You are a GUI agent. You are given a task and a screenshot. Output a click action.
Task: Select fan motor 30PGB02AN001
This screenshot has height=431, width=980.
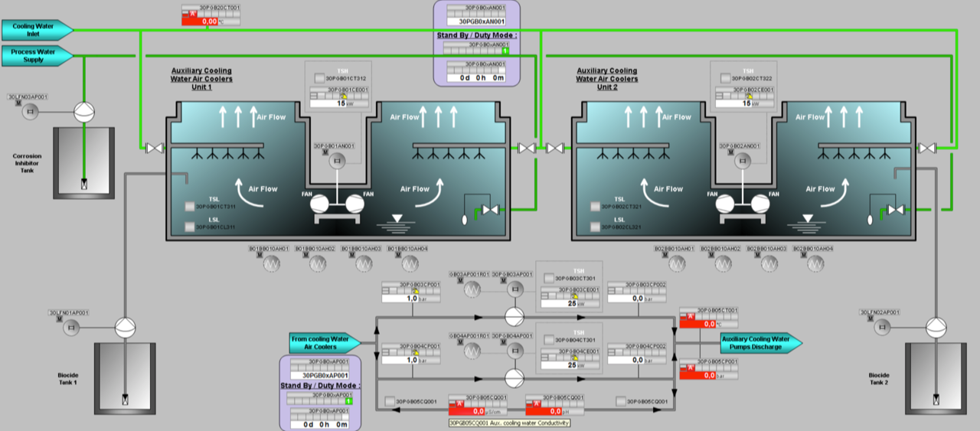pyautogui.click(x=743, y=161)
